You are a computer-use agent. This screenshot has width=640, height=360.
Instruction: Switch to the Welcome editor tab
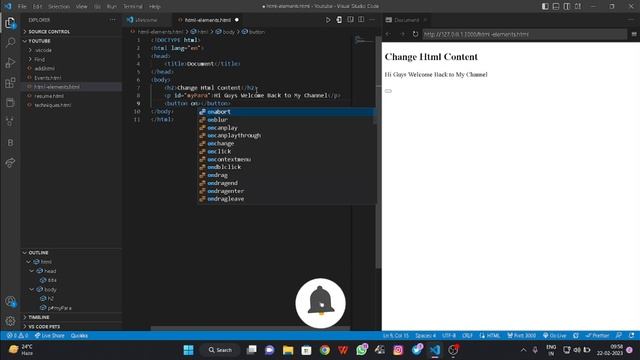pos(146,20)
